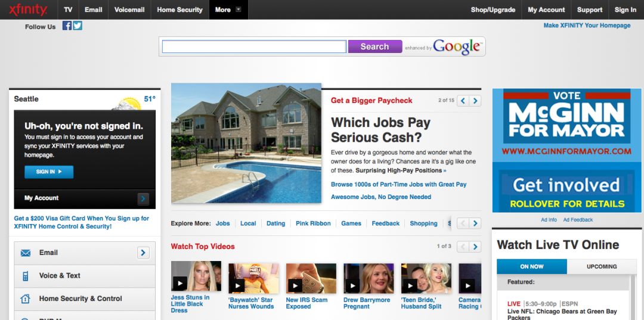Open the Twitter follow icon

coord(78,26)
